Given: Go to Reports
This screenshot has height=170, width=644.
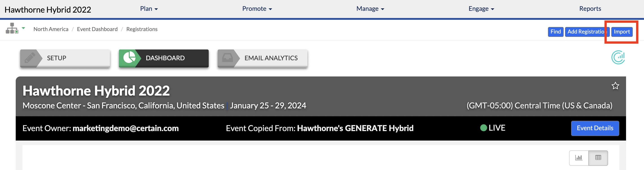Looking at the screenshot, I should point(590,9).
